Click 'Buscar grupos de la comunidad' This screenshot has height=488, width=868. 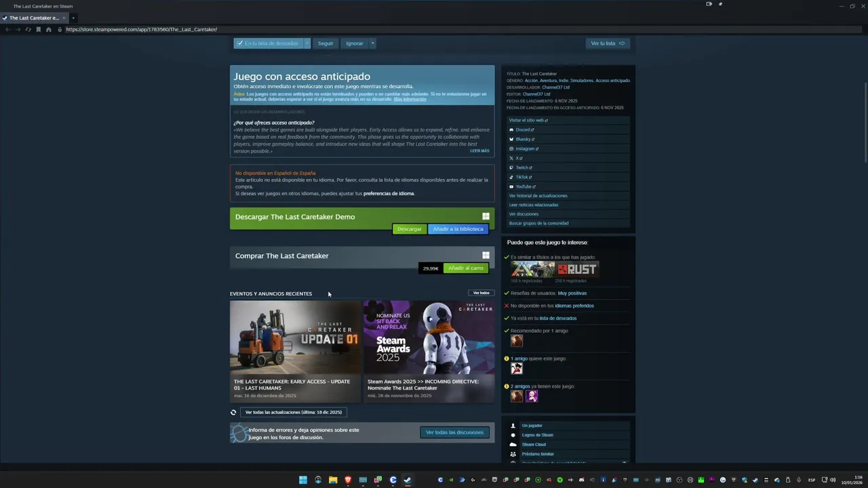click(539, 223)
